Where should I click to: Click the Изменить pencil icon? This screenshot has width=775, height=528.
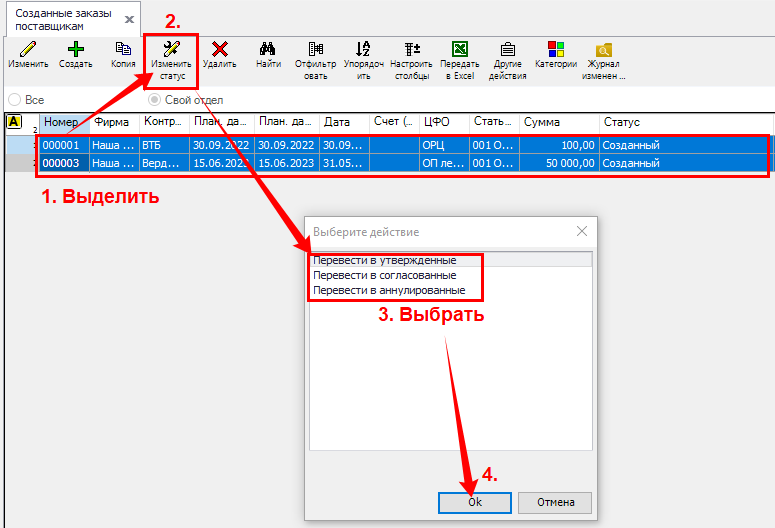(x=28, y=49)
